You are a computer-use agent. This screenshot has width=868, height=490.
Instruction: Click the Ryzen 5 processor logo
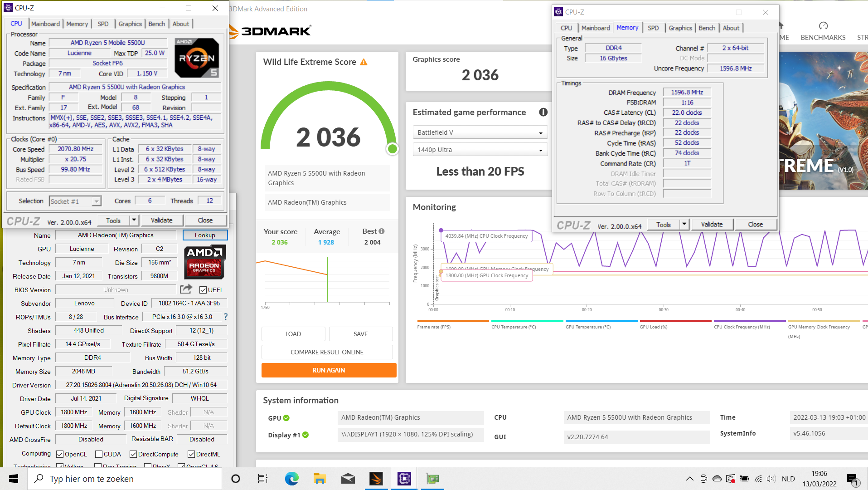click(197, 58)
